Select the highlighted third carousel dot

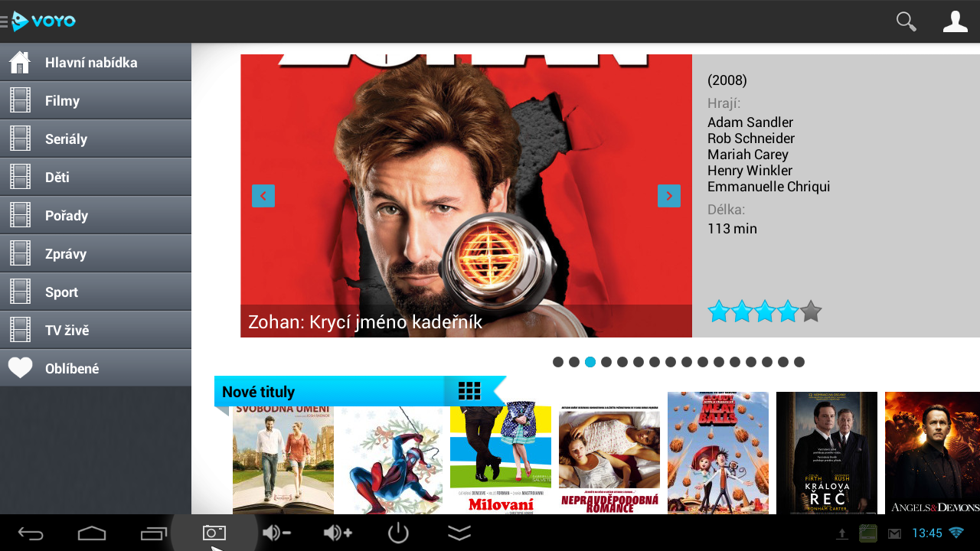pyautogui.click(x=590, y=362)
